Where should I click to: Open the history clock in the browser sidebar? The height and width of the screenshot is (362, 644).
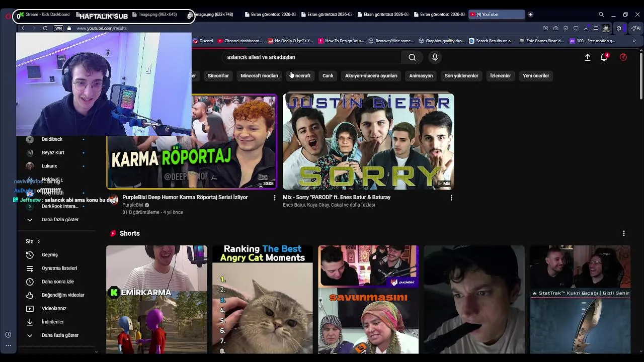pos(8,335)
